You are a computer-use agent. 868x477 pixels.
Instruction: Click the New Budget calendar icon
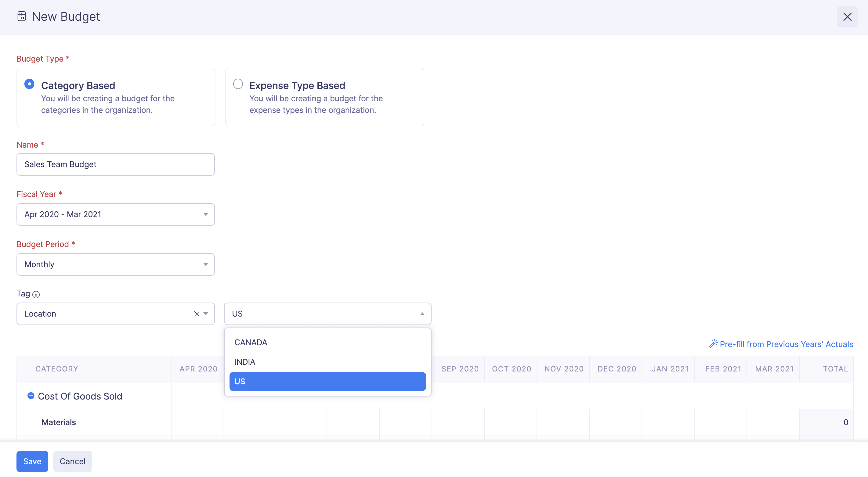22,16
